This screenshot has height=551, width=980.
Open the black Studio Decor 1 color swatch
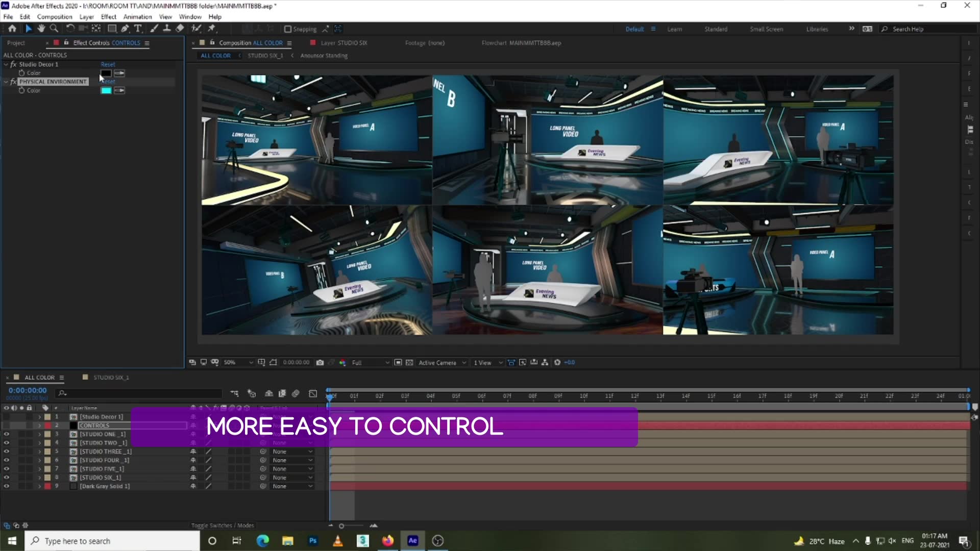(106, 73)
